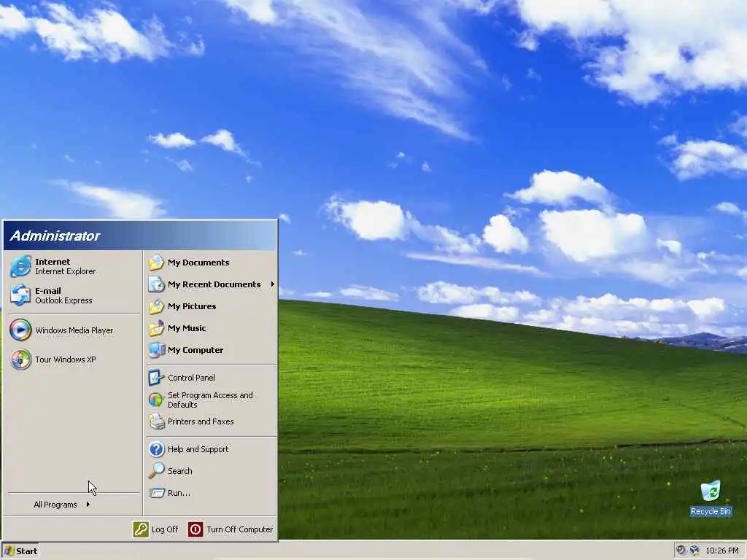747x560 pixels.
Task: Click the Set Program Access and Defaults icon
Action: [x=156, y=400]
